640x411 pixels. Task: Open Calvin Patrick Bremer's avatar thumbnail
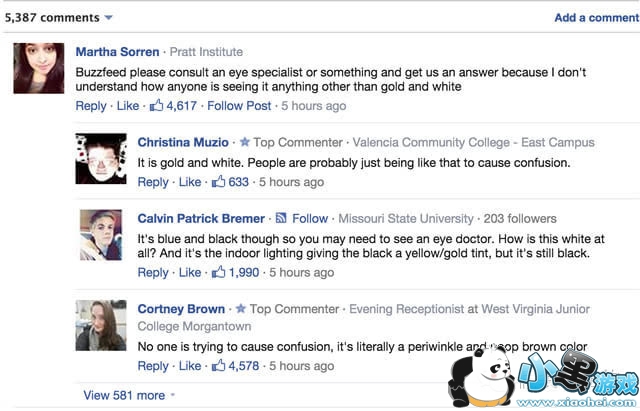coord(101,235)
